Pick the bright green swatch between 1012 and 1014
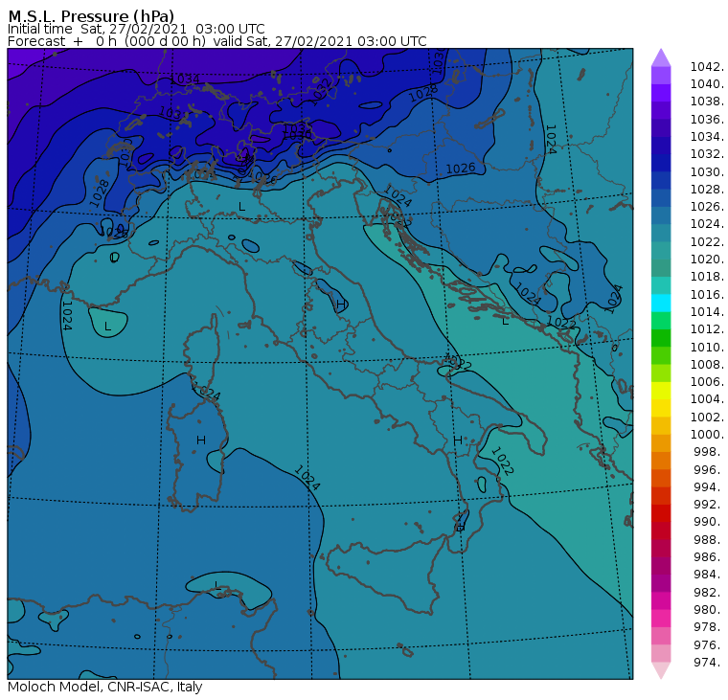The width and height of the screenshot is (728, 700). (661, 320)
